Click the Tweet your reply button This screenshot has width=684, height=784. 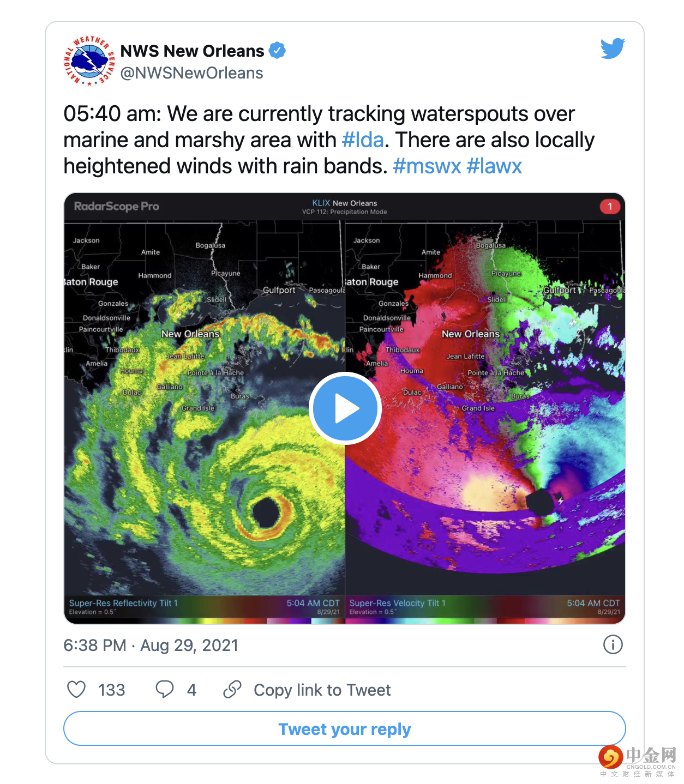click(345, 728)
